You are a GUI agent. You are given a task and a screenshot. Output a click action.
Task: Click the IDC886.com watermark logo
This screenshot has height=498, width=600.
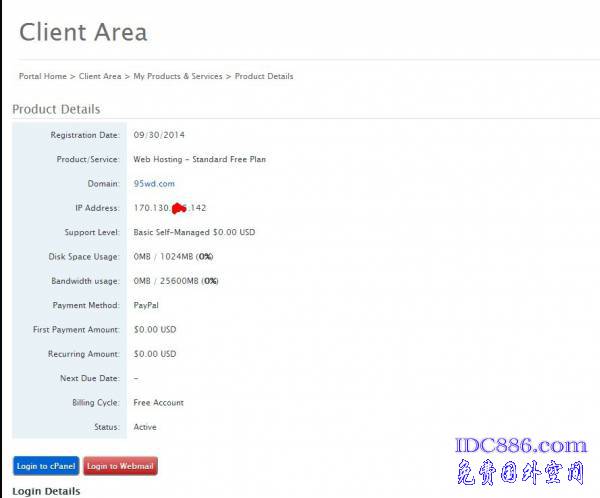pyautogui.click(x=521, y=446)
